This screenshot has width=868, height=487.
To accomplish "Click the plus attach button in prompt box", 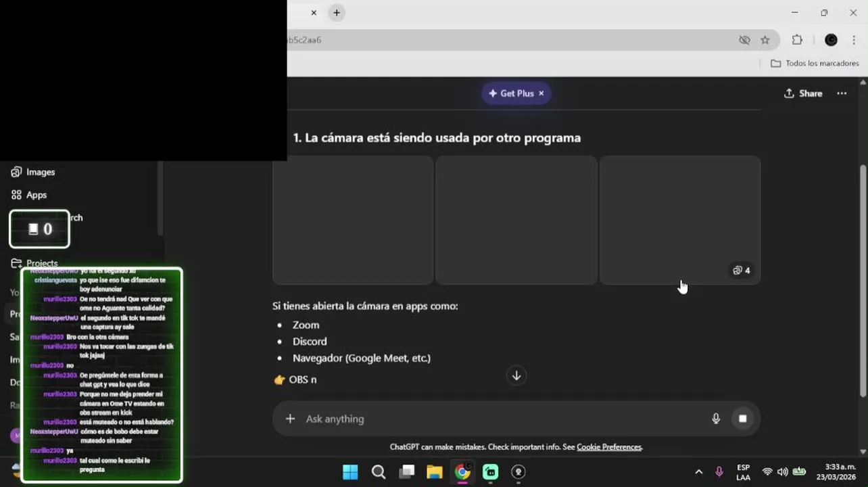I will tap(290, 419).
